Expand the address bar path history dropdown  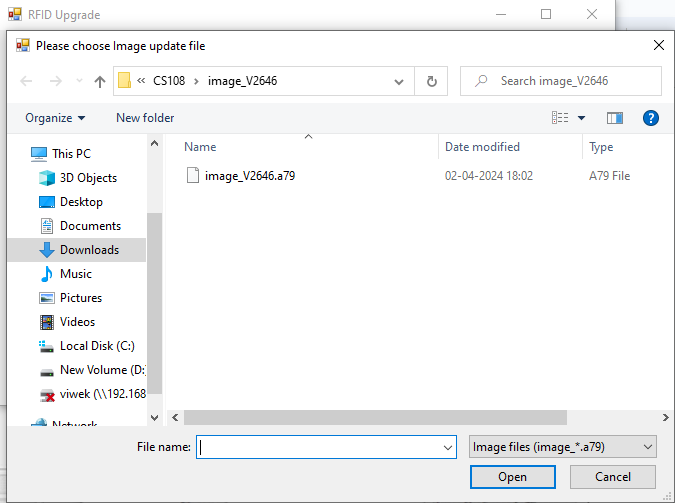(399, 81)
